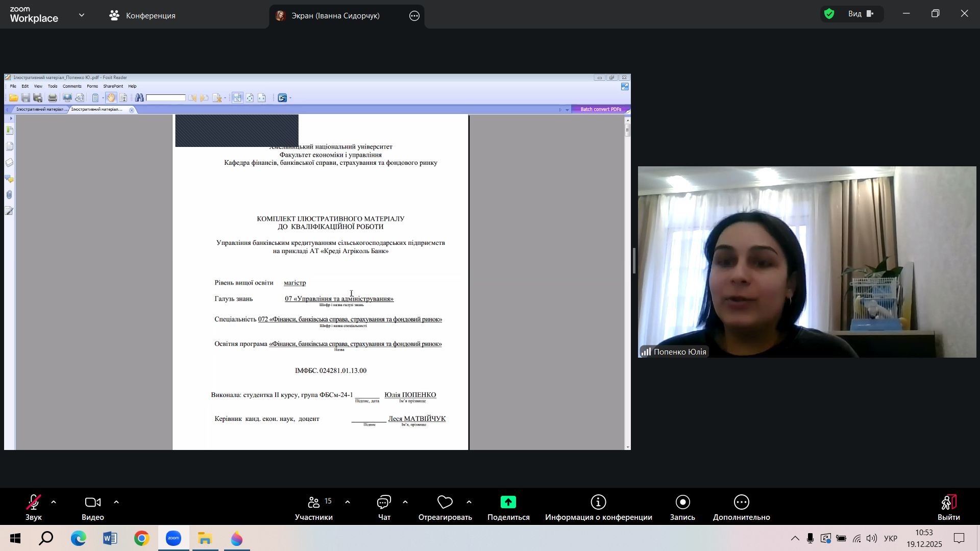Open Информация о конференции info
Image resolution: width=980 pixels, height=551 pixels.
coord(598,508)
